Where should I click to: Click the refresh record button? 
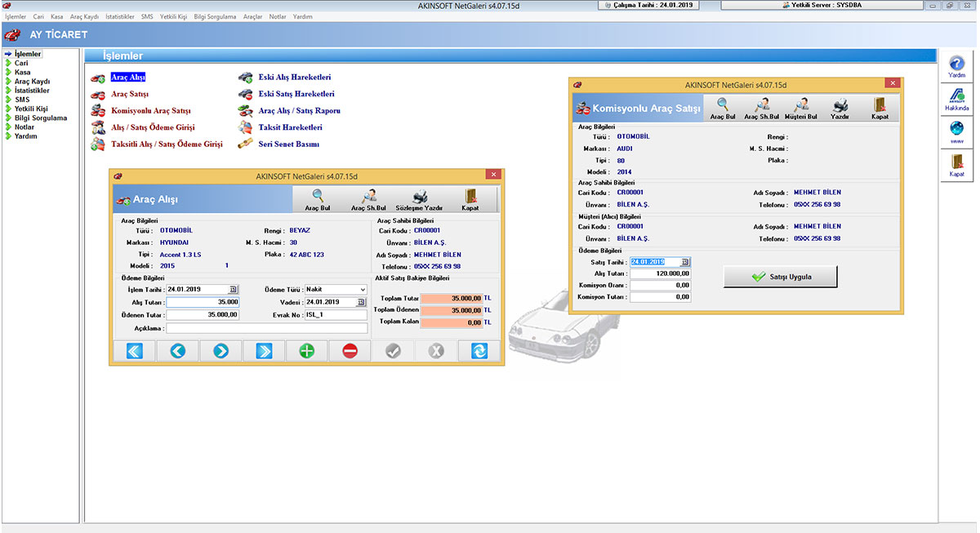click(478, 351)
